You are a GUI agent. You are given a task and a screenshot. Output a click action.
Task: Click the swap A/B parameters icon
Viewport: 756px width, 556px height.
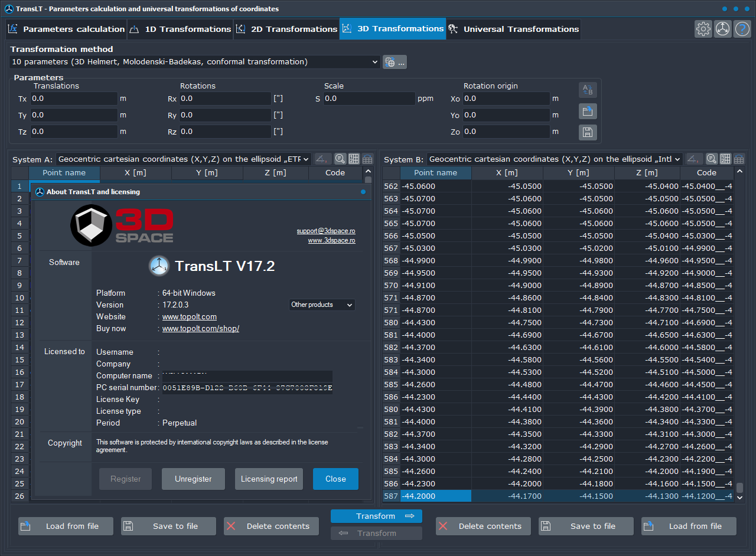[588, 90]
